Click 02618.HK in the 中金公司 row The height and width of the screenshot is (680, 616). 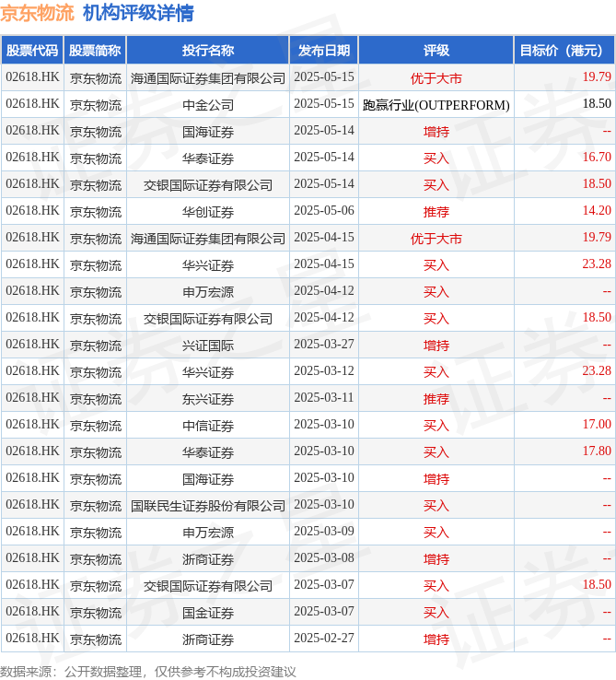32,103
